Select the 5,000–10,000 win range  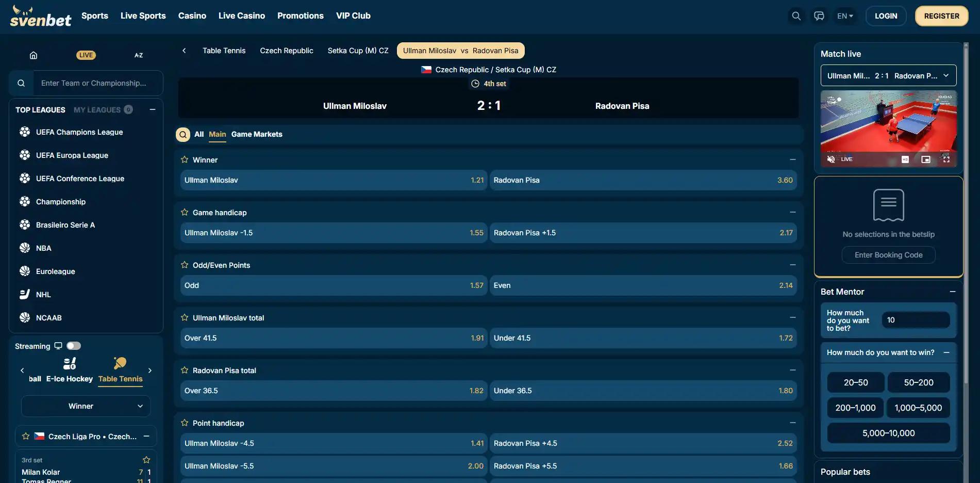point(889,433)
